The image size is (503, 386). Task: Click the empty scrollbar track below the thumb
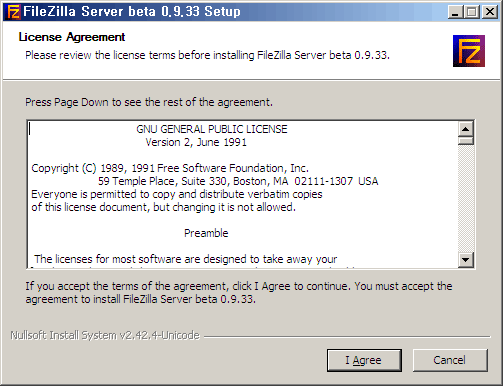point(466,198)
